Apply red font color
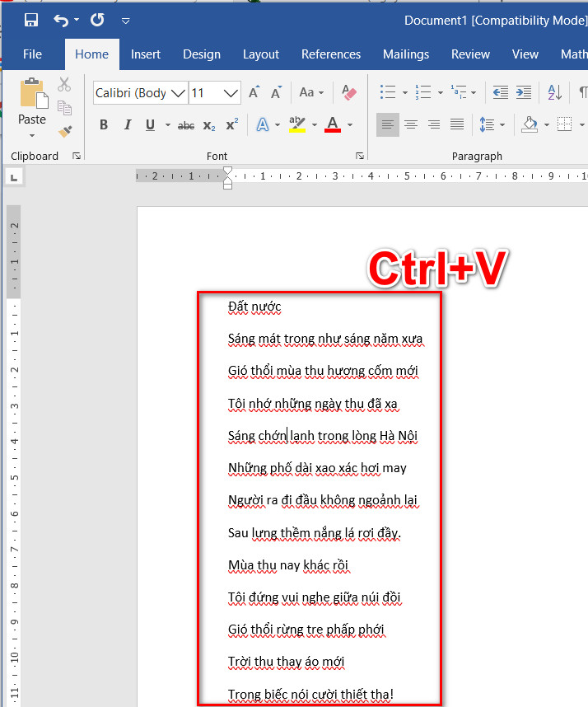Image resolution: width=588 pixels, height=707 pixels. coord(333,124)
